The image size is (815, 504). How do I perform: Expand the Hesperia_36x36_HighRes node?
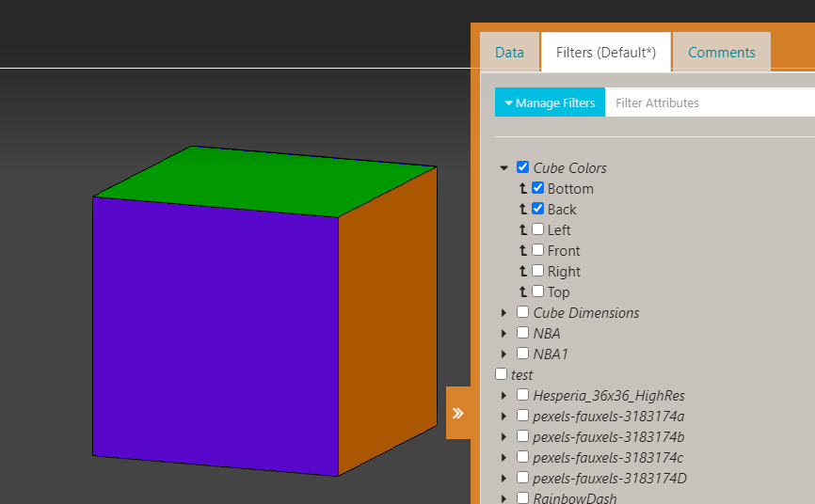[503, 396]
